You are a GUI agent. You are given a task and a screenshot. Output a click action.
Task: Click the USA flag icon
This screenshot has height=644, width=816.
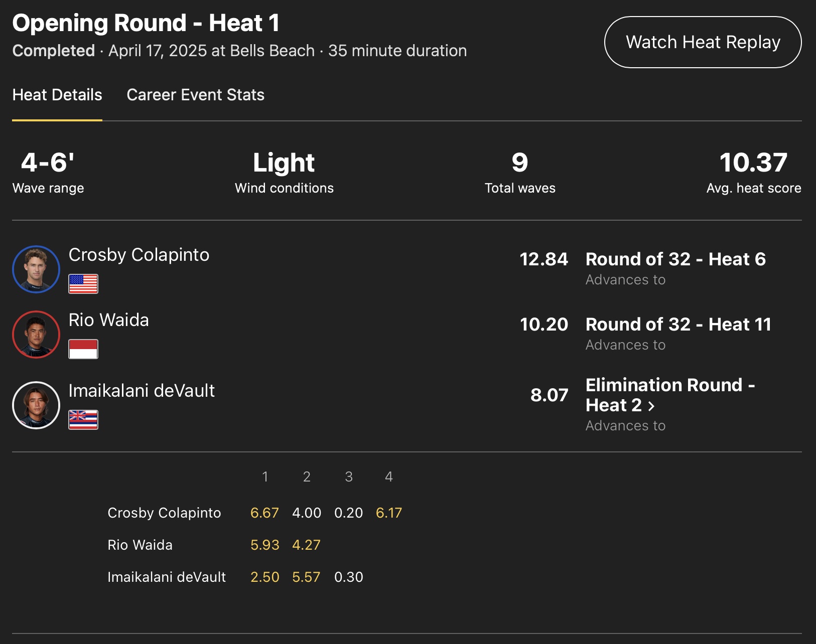pyautogui.click(x=83, y=284)
